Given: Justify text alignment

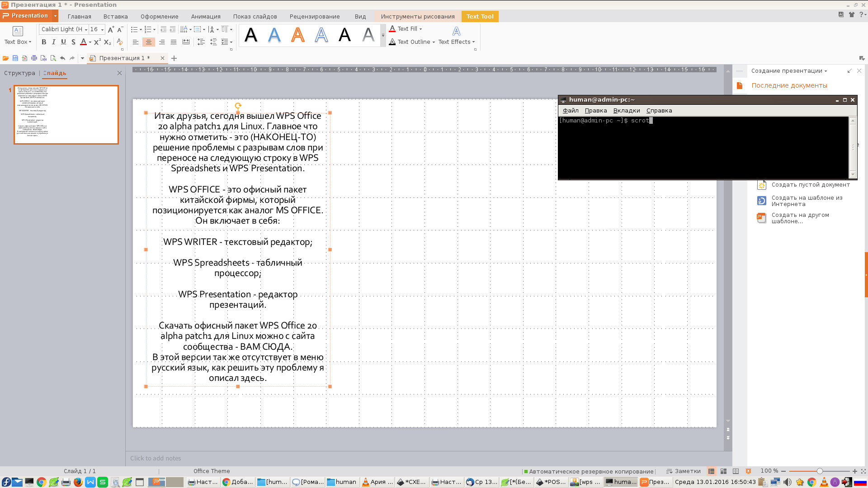Looking at the screenshot, I should pos(174,42).
